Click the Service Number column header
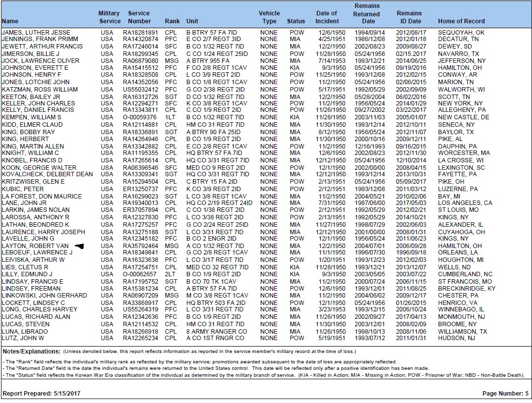 click(139, 17)
